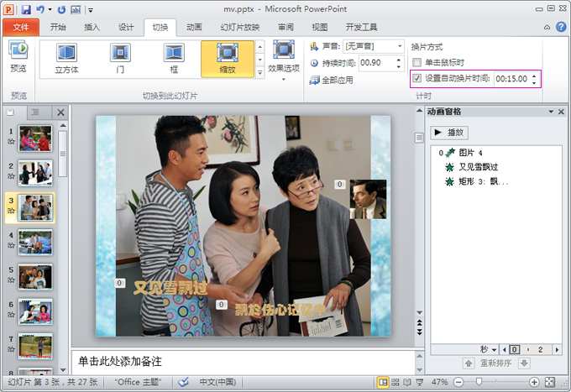Click the Redo icon in quick access toolbar
Viewport: 571px width, 392px height.
tap(61, 9)
